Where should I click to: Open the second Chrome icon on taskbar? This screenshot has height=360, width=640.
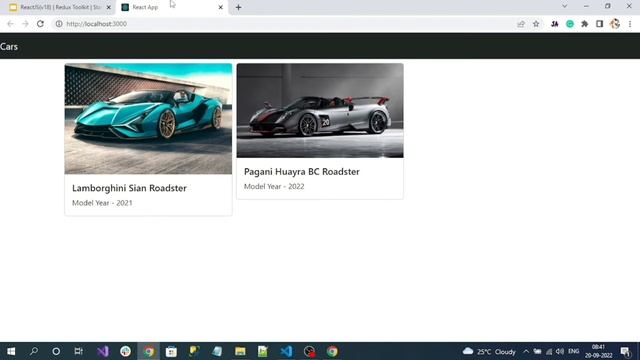(332, 351)
